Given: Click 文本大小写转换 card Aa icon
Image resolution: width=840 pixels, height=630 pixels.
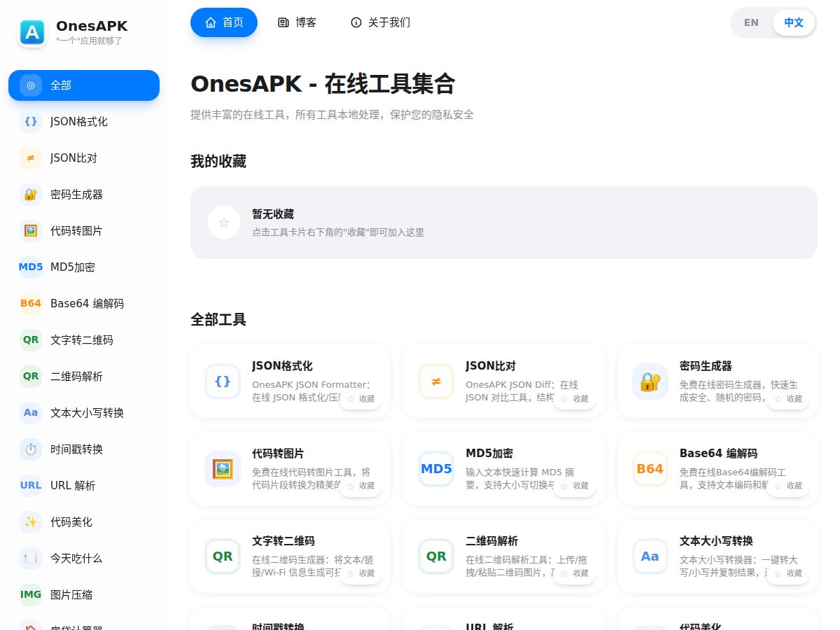Looking at the screenshot, I should (650, 556).
